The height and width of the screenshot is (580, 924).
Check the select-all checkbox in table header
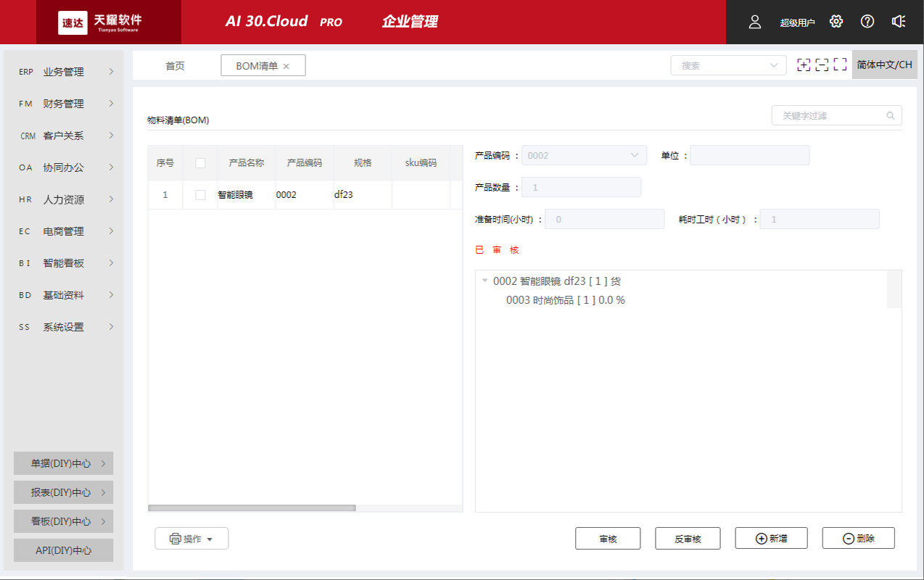pyautogui.click(x=200, y=163)
